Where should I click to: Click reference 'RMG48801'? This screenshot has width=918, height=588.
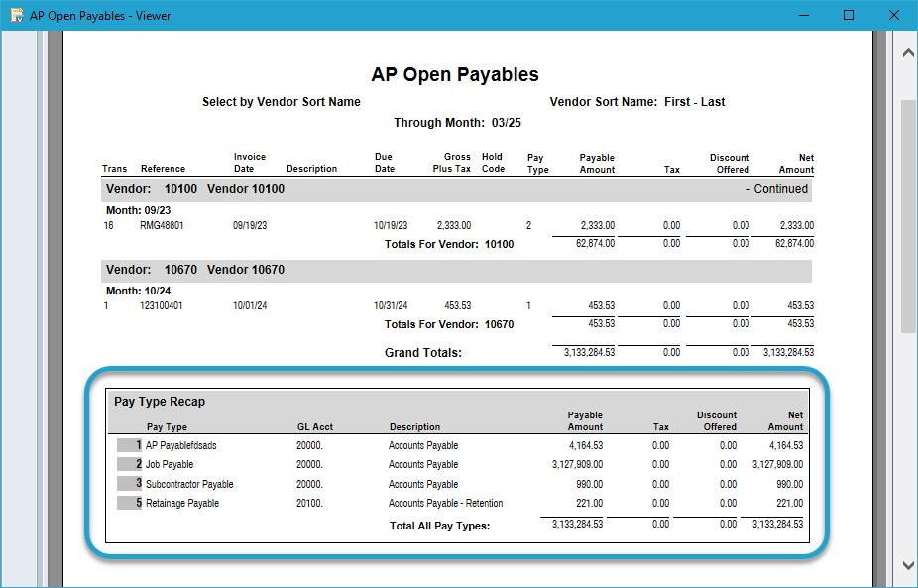(x=162, y=225)
